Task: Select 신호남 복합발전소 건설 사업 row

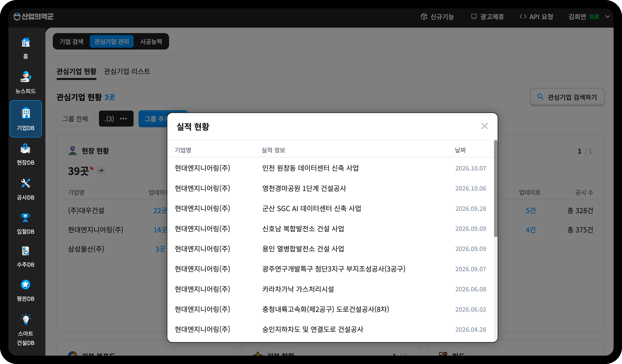Action: (x=331, y=229)
